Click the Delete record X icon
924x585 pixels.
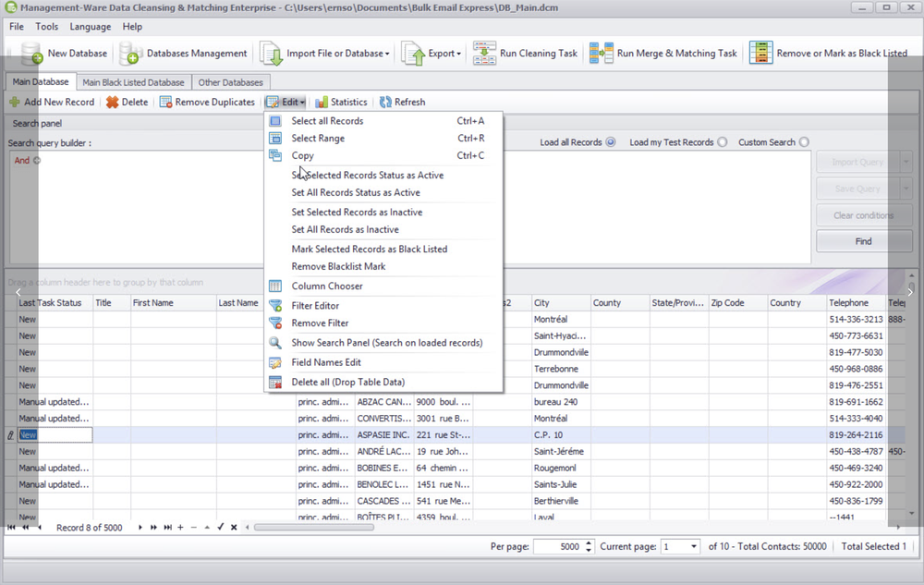112,102
